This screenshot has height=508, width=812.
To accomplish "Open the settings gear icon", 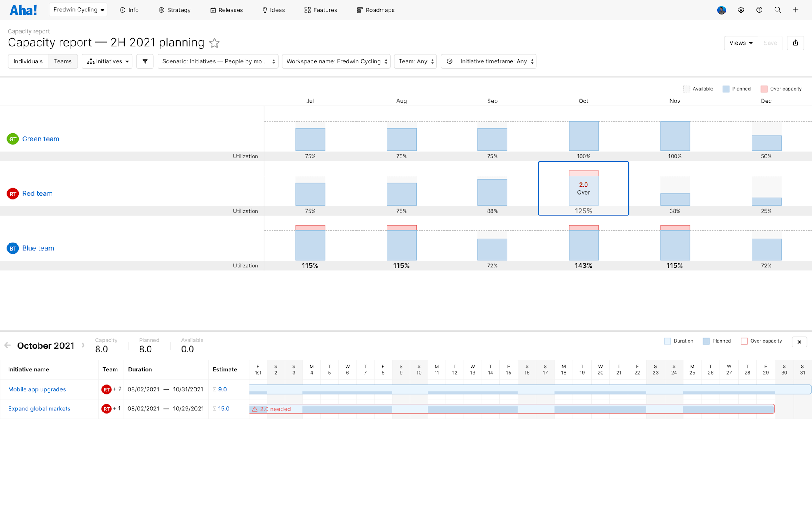I will tap(741, 10).
